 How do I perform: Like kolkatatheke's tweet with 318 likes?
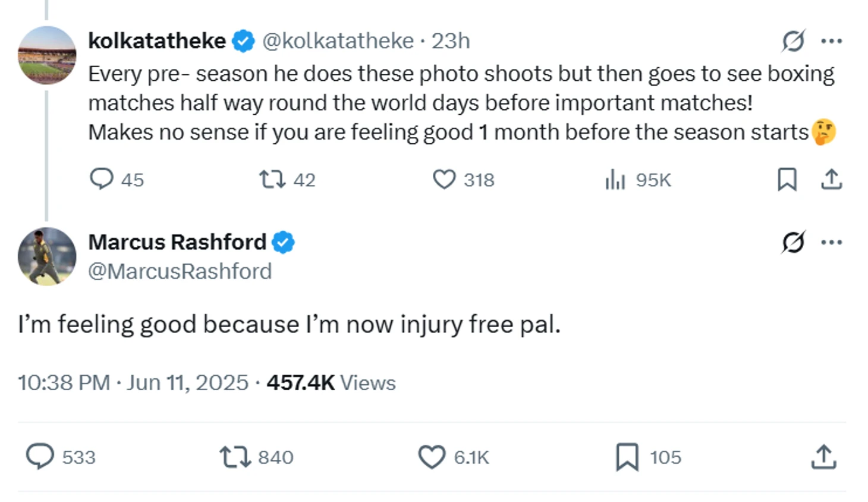[444, 179]
